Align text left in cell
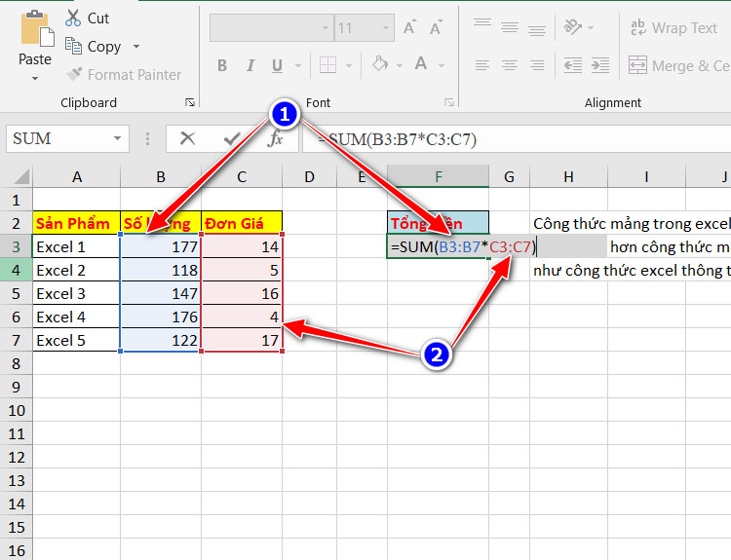This screenshot has width=731, height=560. point(482,65)
